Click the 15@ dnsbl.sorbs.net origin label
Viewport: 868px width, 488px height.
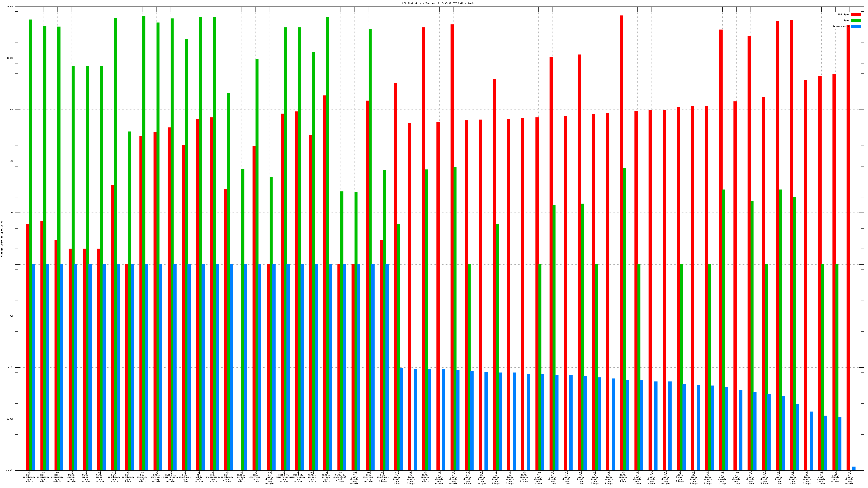coord(241,477)
